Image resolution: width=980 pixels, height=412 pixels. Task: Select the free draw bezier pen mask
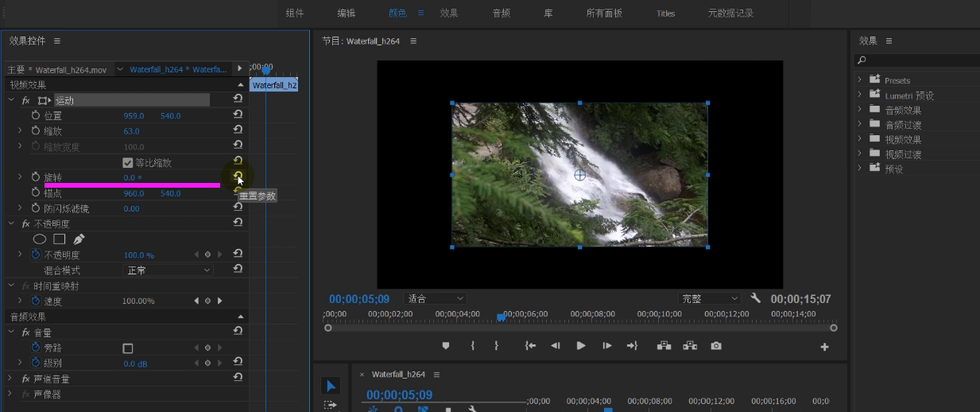point(79,239)
